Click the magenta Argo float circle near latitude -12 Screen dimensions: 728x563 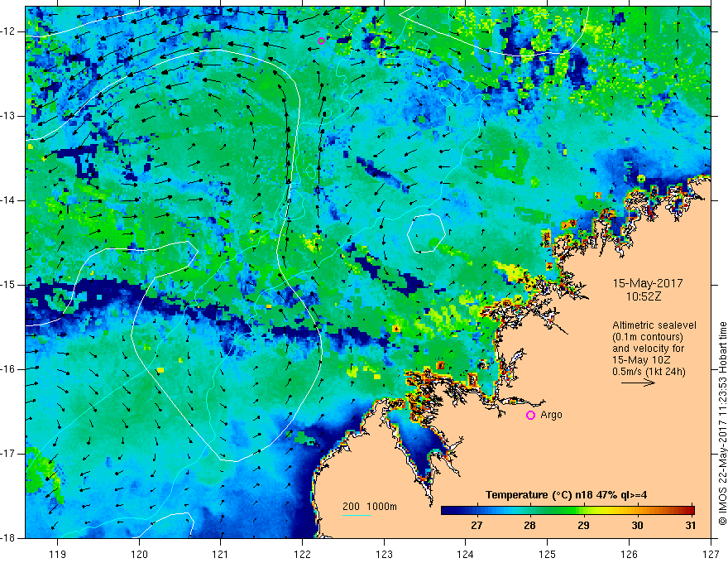click(x=321, y=41)
